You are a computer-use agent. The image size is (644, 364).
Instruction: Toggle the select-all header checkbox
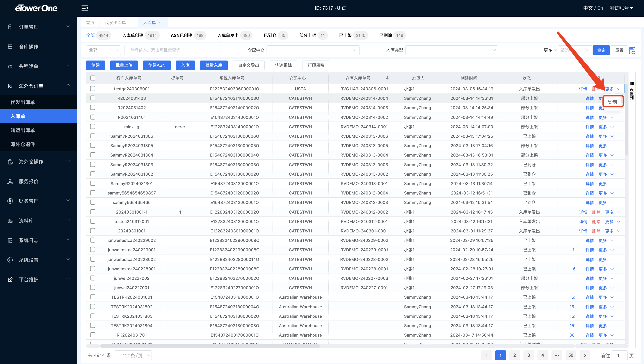(x=93, y=78)
